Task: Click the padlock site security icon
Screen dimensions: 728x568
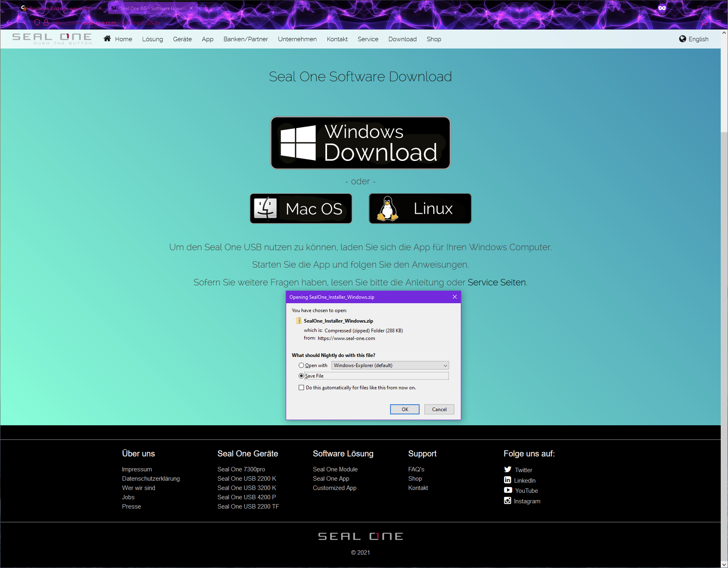Action: (x=46, y=23)
